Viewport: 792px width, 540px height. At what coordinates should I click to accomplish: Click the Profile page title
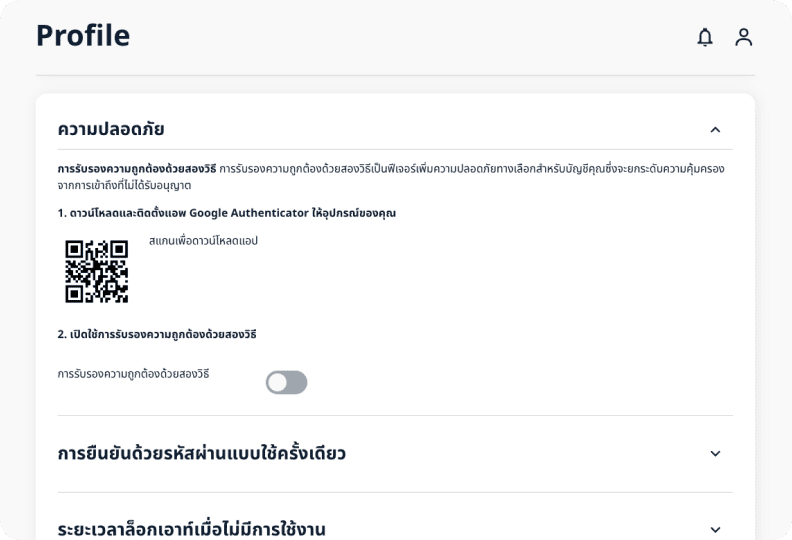tap(83, 36)
